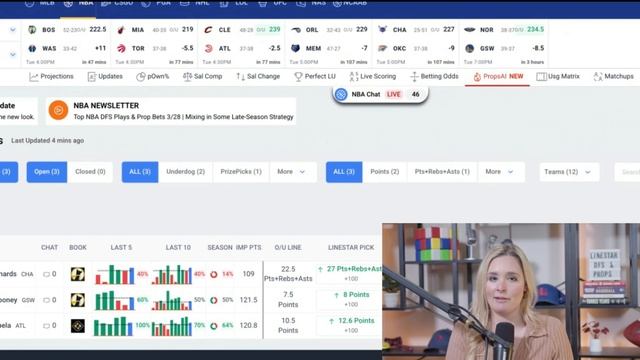
Task: Toggle the Open (3) status filter
Action: tap(47, 172)
